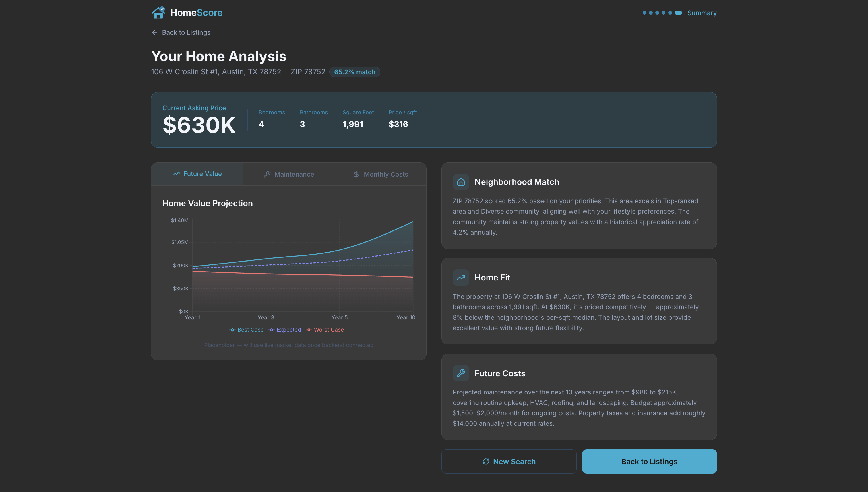Click the Future Costs wrench icon
This screenshot has height=492, width=868.
point(460,373)
